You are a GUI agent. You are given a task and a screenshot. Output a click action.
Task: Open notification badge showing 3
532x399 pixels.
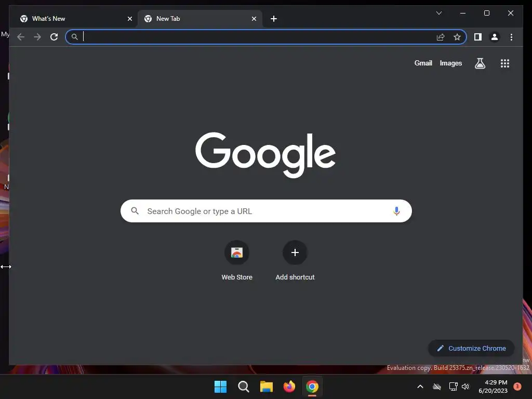click(517, 387)
